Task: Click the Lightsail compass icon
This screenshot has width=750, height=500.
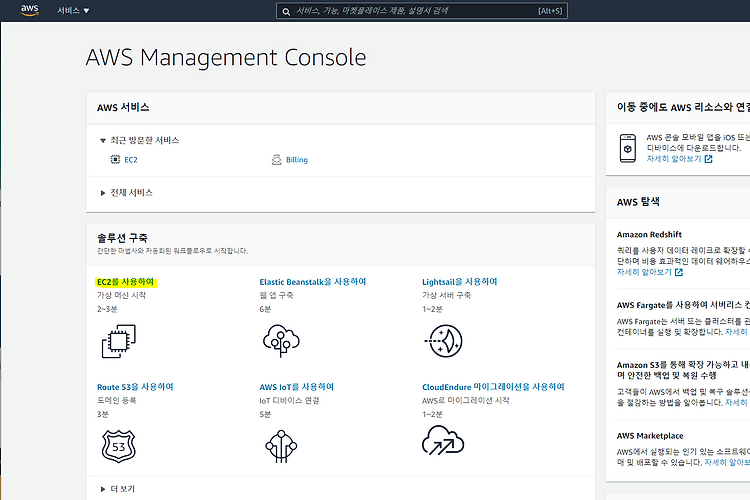Action: [x=443, y=341]
